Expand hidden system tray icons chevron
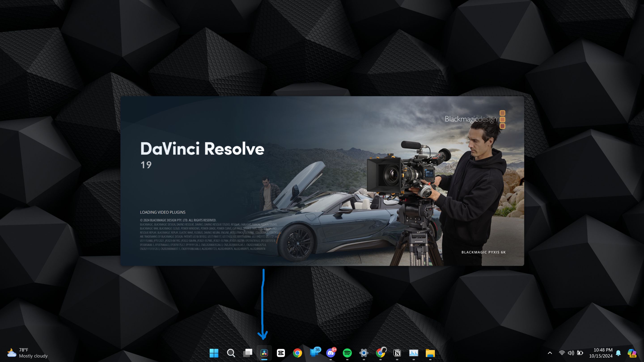 click(550, 353)
